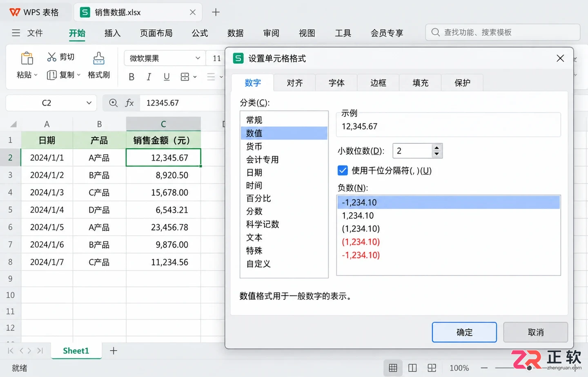Click the 小数位数 input field
This screenshot has width=588, height=377.
tap(412, 151)
